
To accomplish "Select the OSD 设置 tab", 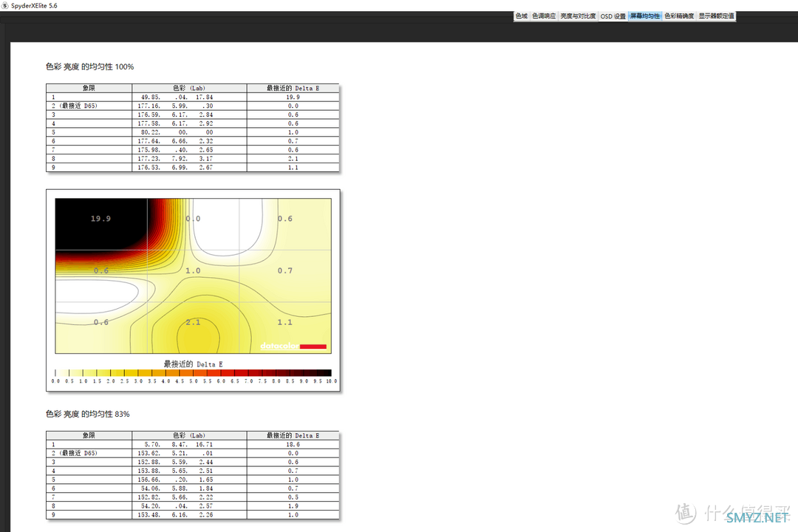I will pyautogui.click(x=613, y=16).
